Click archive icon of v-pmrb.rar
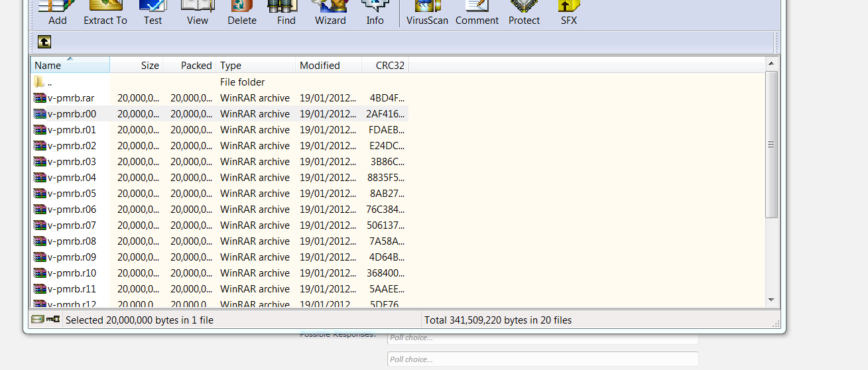This screenshot has width=868, height=370. tap(40, 98)
